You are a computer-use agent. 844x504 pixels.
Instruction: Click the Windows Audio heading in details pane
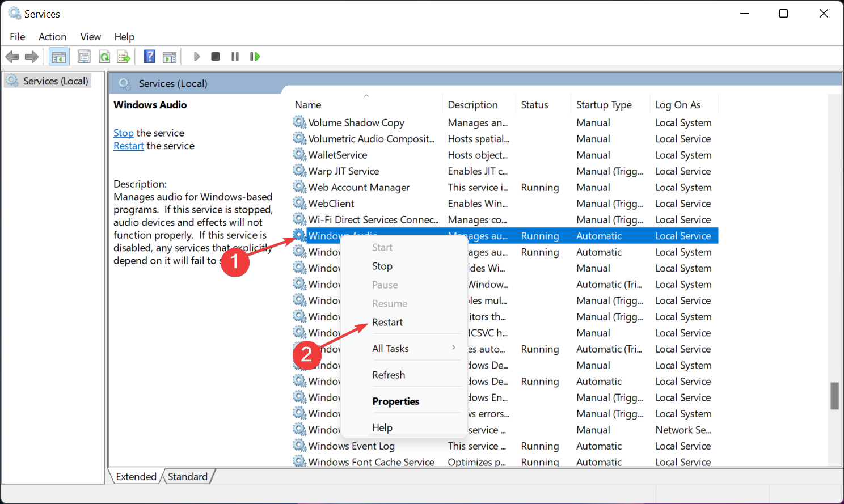pos(150,105)
